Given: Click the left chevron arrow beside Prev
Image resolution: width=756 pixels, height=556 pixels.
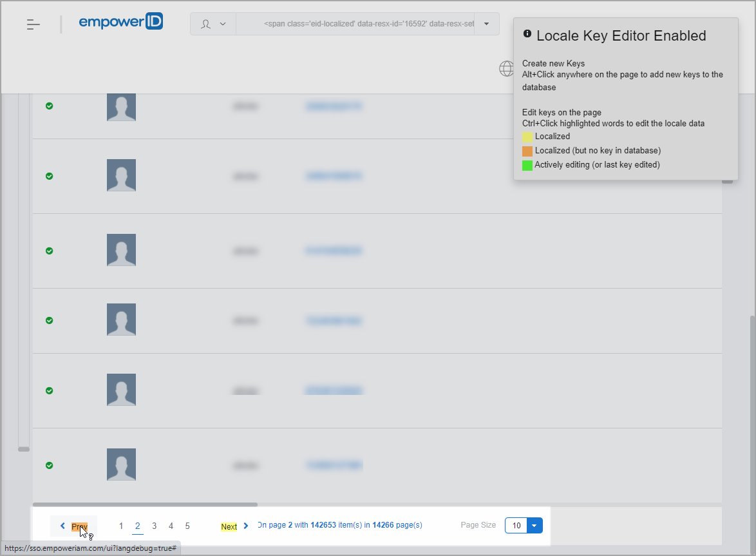Looking at the screenshot, I should pos(62,526).
